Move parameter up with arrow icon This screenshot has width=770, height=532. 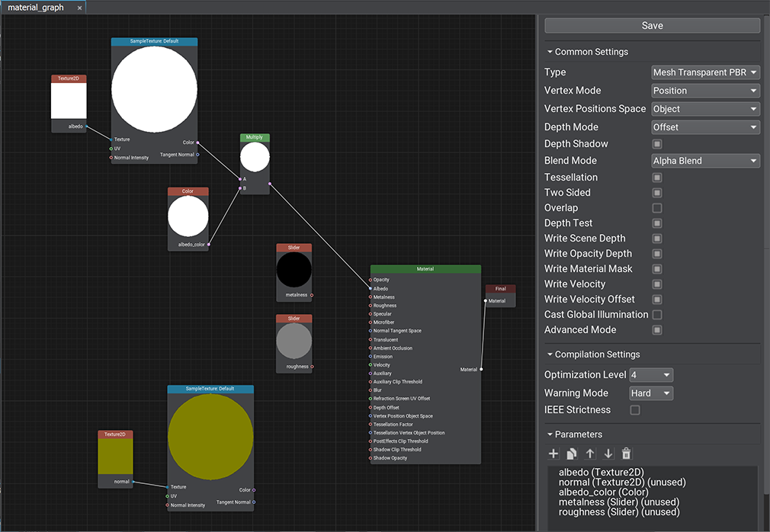pyautogui.click(x=590, y=453)
